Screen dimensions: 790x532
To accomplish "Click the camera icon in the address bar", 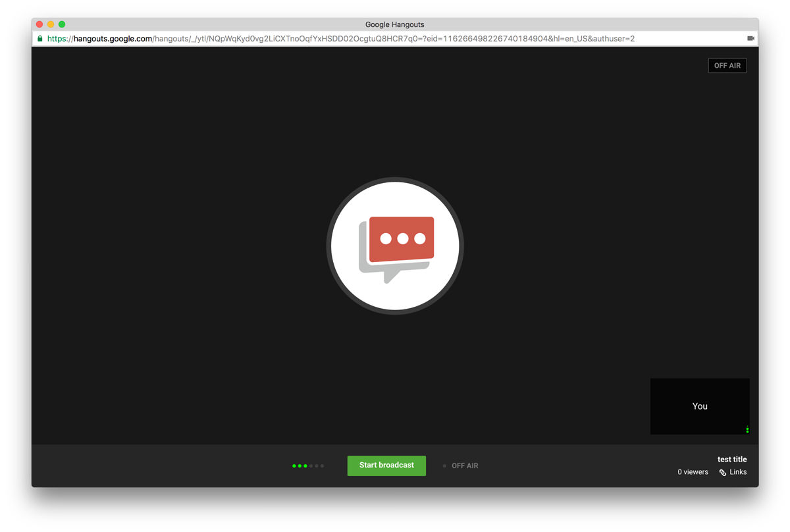I will (x=750, y=38).
